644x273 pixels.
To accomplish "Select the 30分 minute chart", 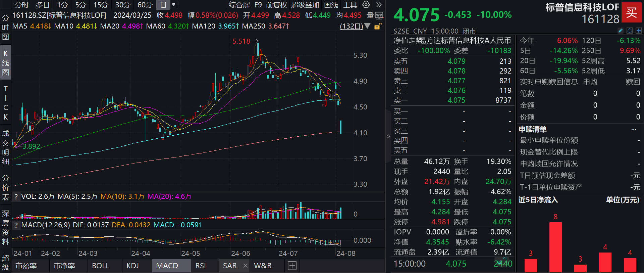I will (x=123, y=5).
